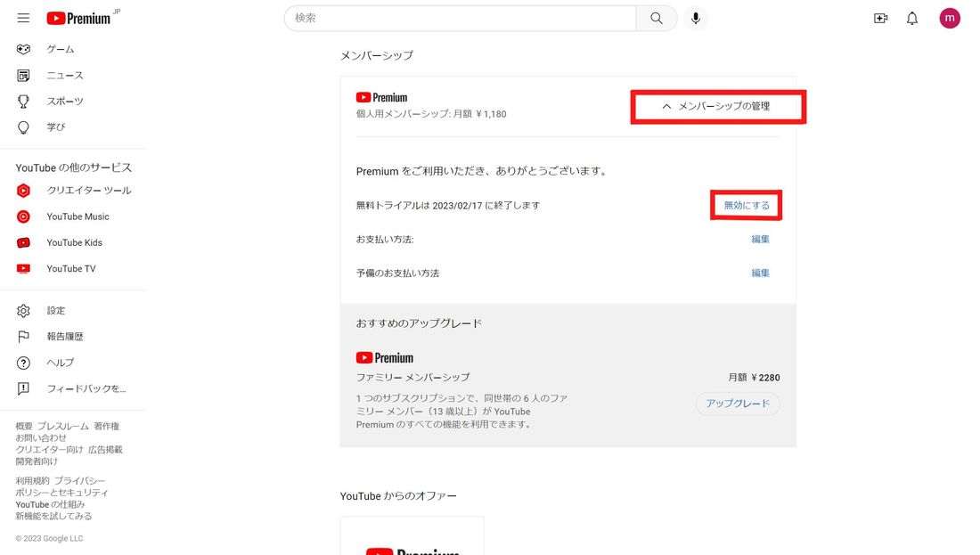Edit お支払い方法 via 編集 link
Image resolution: width=980 pixels, height=555 pixels.
tap(760, 239)
